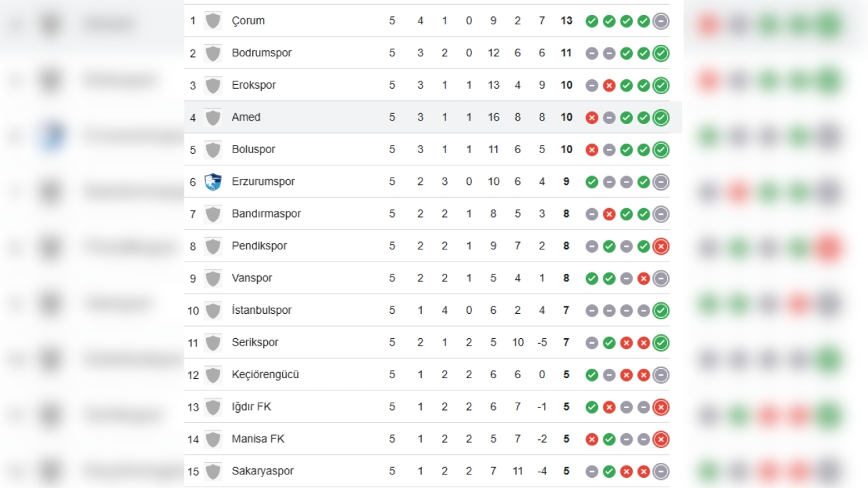Screen dimensions: 868x488
Task: Select the Bandırmaspor row name
Action: tap(267, 213)
